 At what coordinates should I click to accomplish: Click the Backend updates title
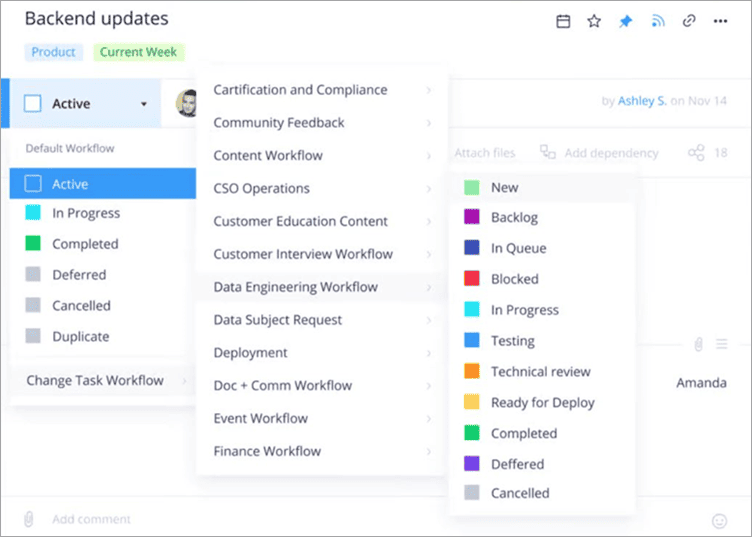(x=97, y=19)
